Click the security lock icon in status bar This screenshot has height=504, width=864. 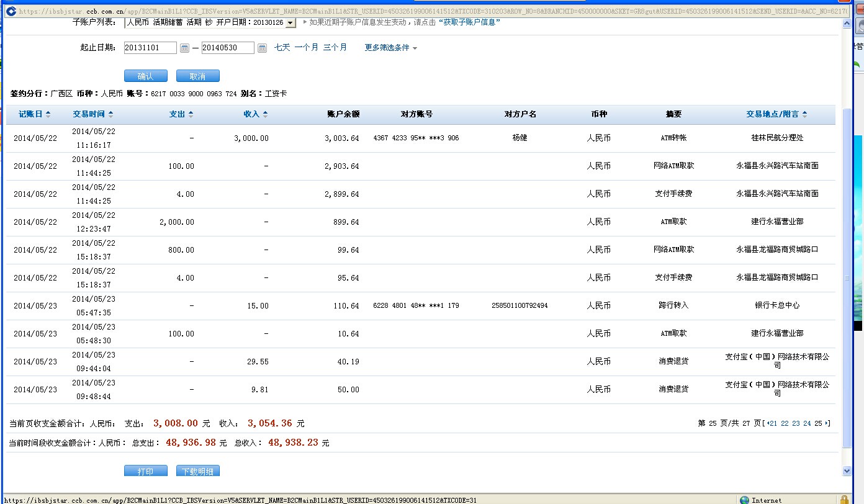tap(844, 500)
